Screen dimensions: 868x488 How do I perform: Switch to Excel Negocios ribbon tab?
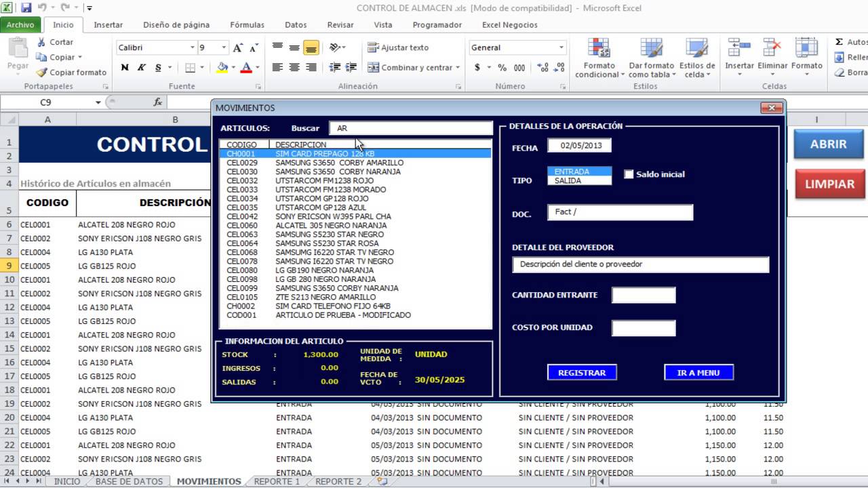tap(510, 24)
